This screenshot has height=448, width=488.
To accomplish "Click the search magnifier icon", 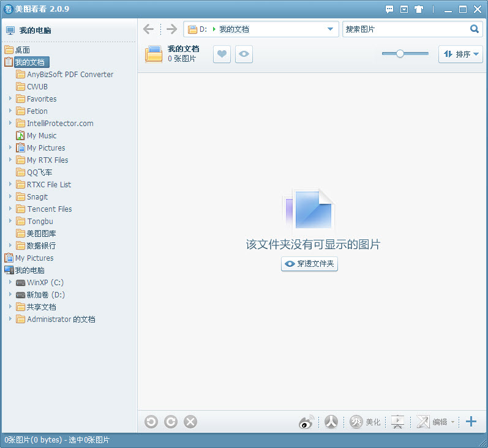I will pos(475,29).
